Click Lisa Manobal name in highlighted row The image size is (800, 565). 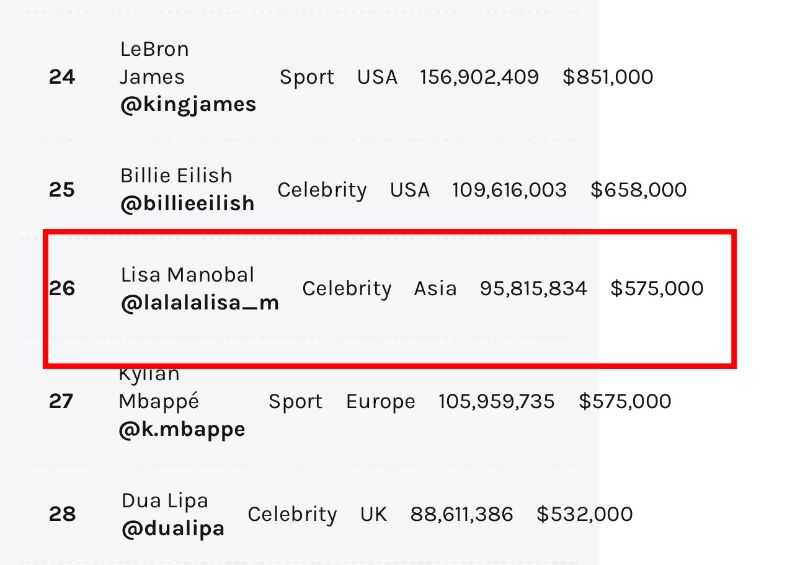(187, 275)
